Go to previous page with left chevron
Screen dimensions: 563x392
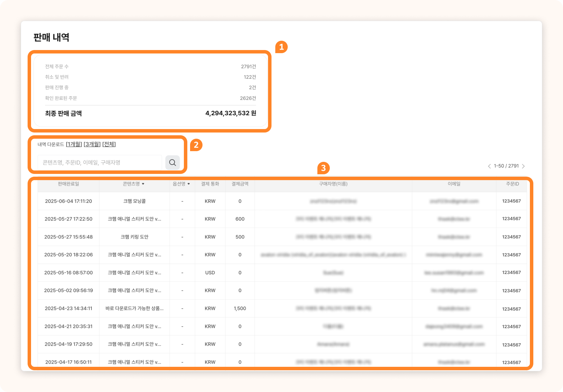pyautogui.click(x=489, y=166)
